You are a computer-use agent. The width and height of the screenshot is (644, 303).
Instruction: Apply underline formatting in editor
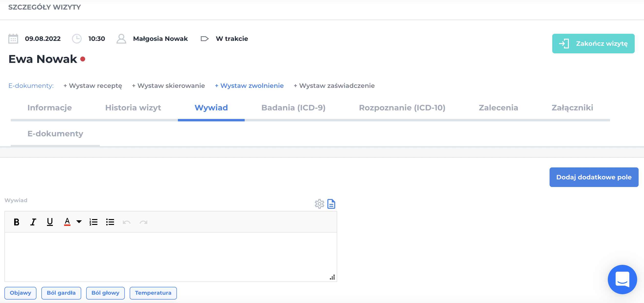point(50,222)
